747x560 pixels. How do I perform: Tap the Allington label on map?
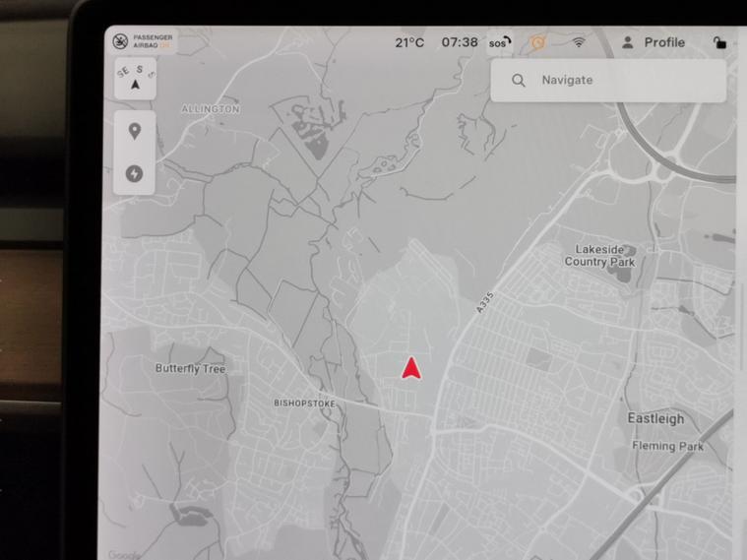click(x=210, y=109)
